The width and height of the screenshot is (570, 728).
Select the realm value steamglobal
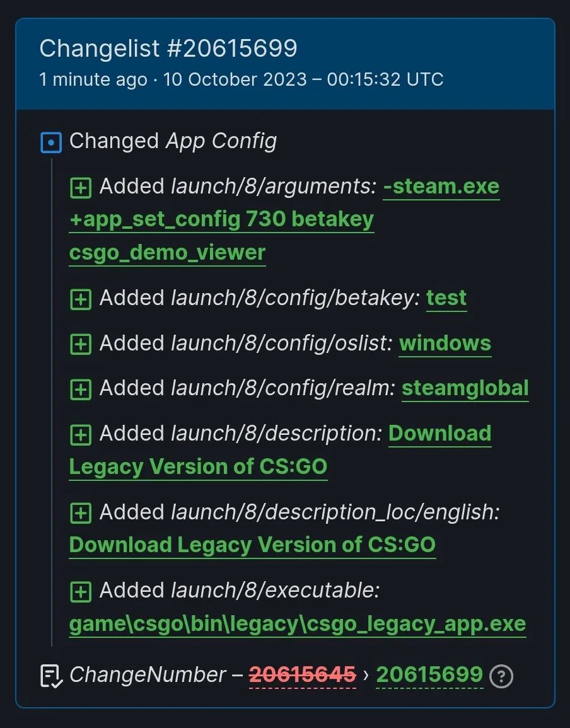(x=465, y=389)
